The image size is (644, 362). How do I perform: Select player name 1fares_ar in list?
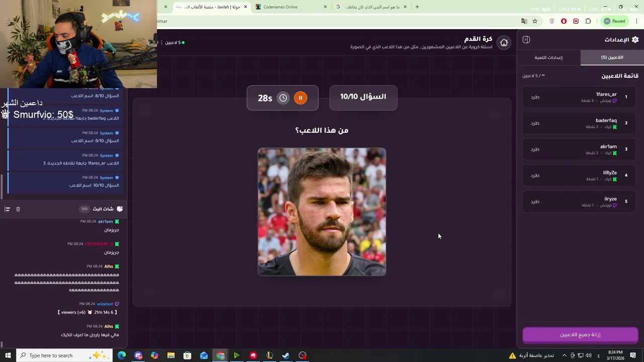(x=606, y=94)
